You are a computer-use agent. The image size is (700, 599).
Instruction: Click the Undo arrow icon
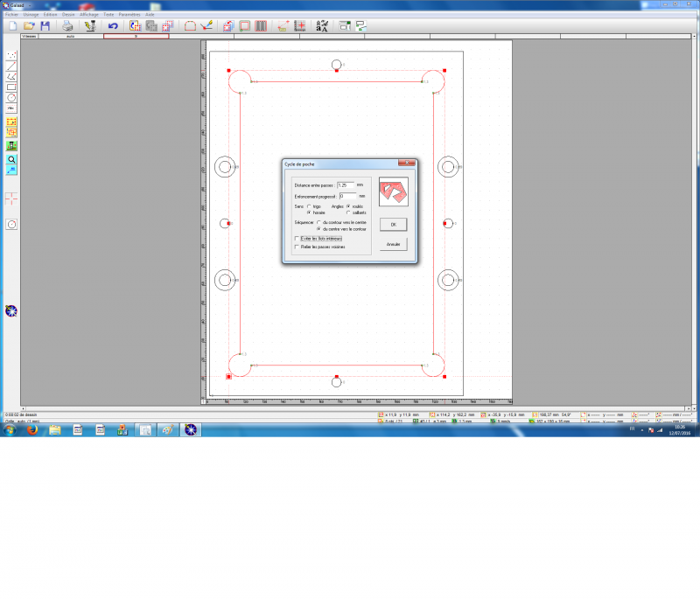point(113,26)
